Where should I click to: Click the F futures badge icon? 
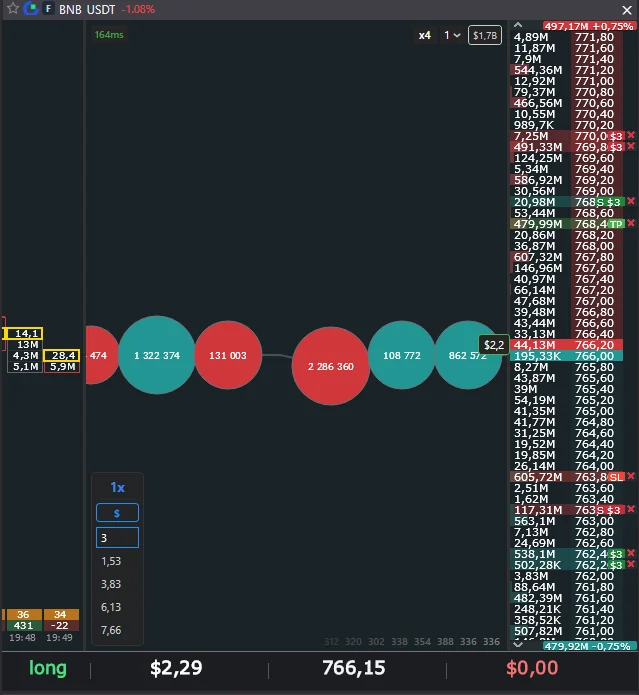48,8
